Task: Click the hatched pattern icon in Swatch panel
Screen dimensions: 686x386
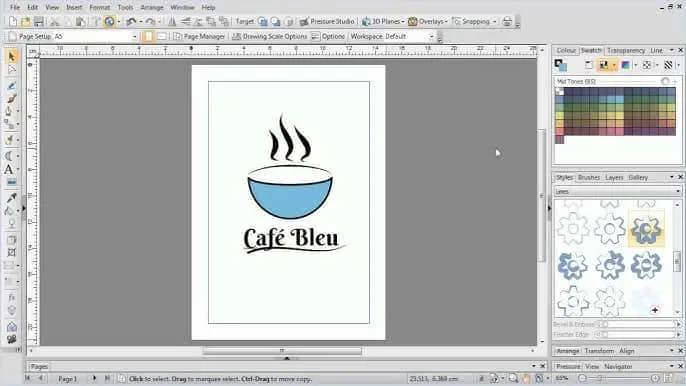Action: [668, 65]
